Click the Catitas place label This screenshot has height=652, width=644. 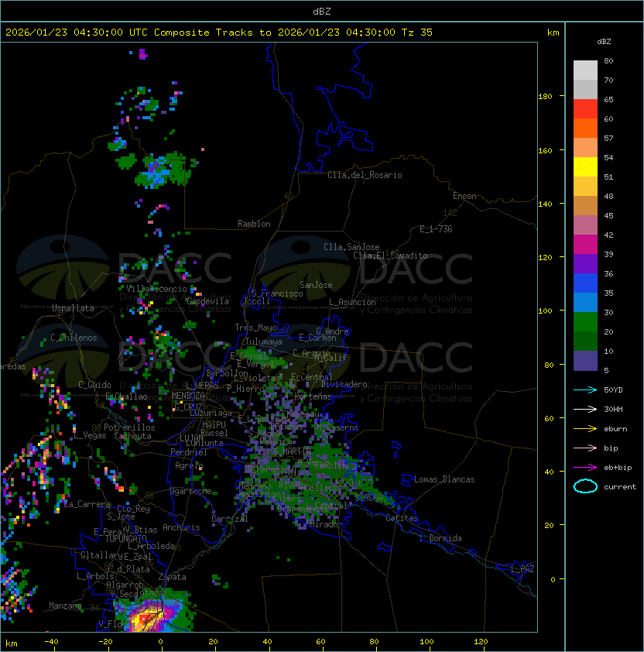(x=402, y=518)
